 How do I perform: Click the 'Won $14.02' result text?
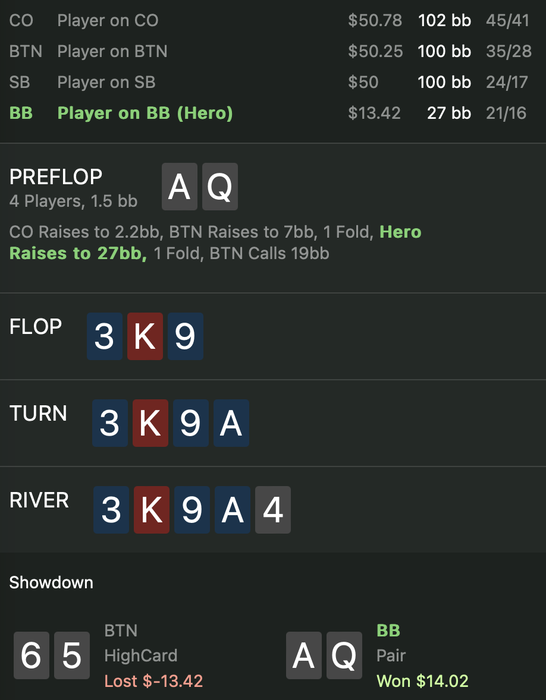click(x=422, y=681)
